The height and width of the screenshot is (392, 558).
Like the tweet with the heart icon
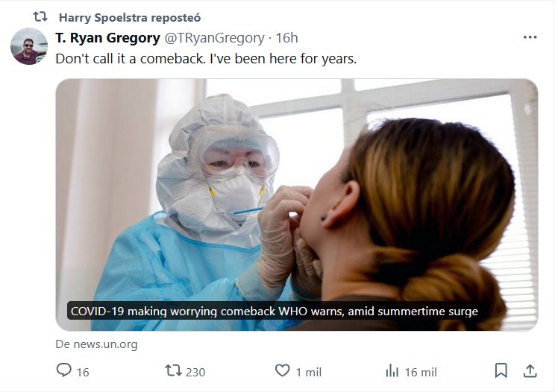[282, 370]
